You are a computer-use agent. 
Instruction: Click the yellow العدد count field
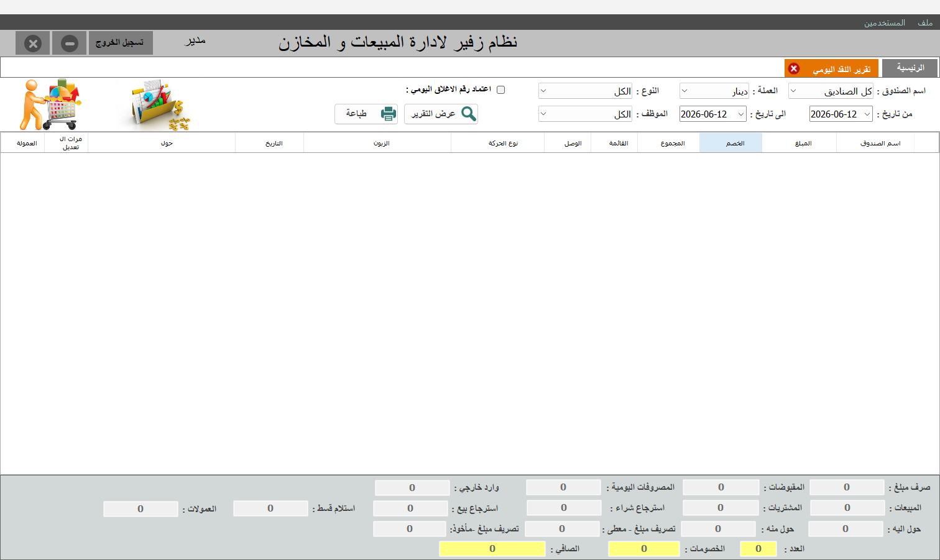pos(758,549)
